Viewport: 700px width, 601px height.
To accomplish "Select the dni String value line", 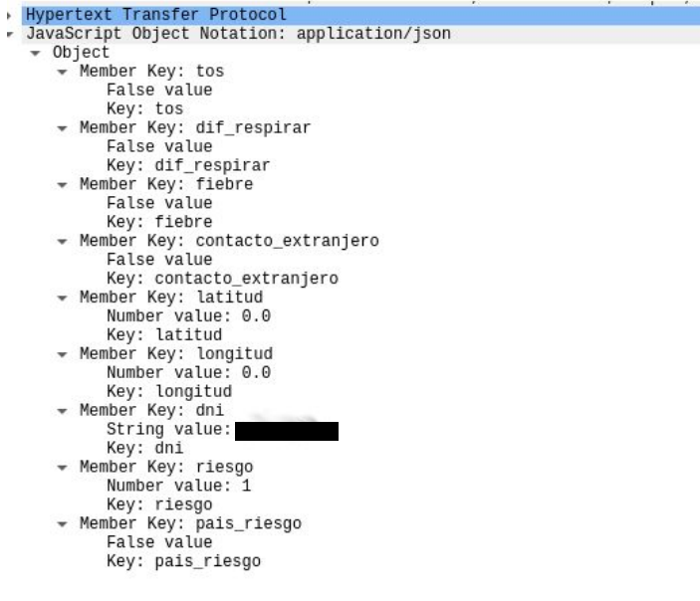I will 222,430.
